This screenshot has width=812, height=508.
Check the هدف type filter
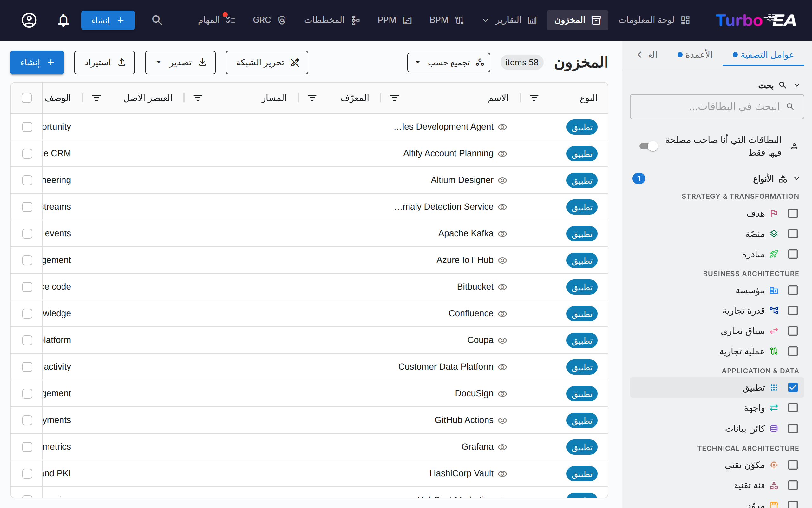point(793,213)
